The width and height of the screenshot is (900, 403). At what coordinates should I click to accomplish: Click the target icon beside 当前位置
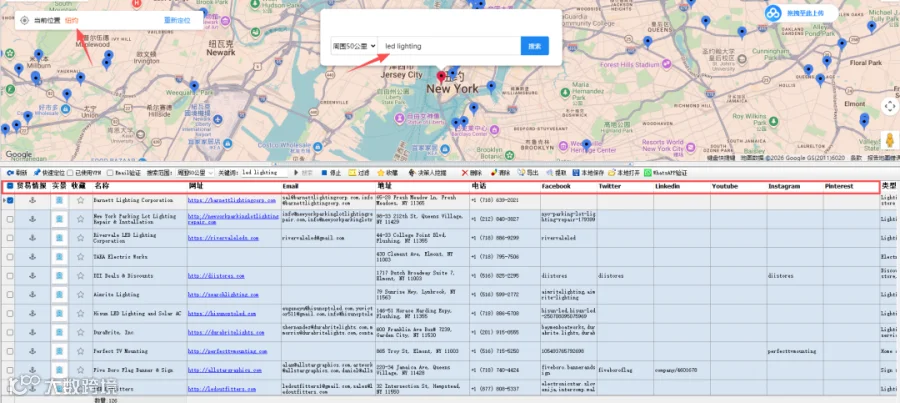24,21
